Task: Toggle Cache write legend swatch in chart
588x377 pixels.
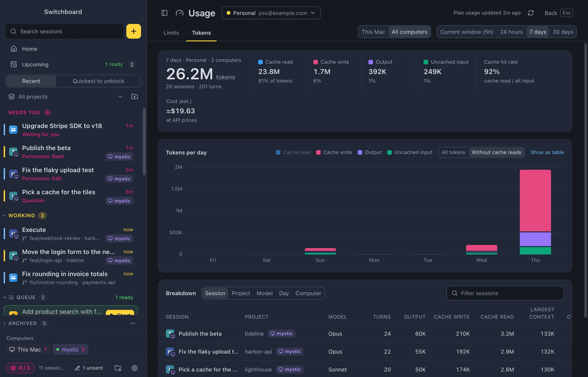Action: click(x=318, y=152)
